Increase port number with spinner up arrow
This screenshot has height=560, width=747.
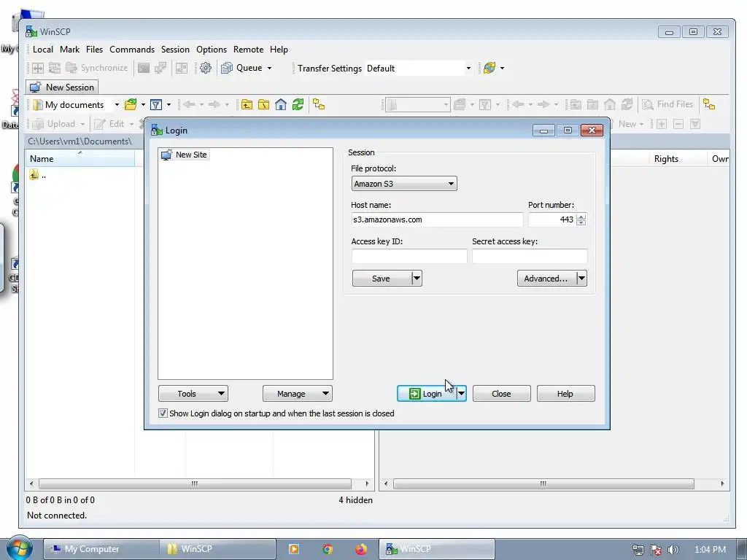tap(581, 216)
